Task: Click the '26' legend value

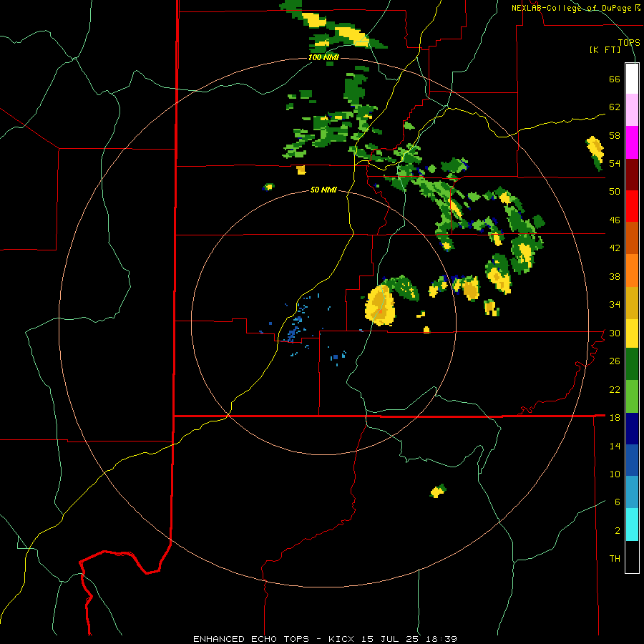Action: [x=615, y=361]
